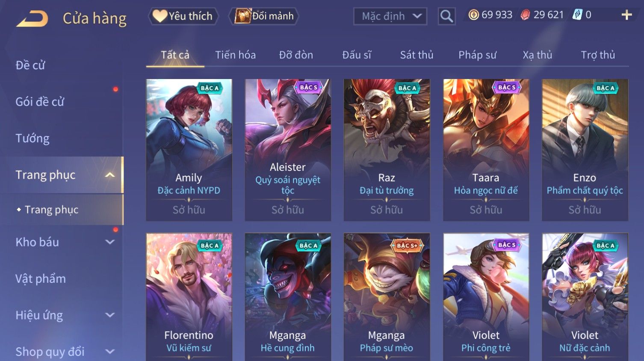Image resolution: width=644 pixels, height=361 pixels.
Task: Click the heart icon in Yêu thích
Action: 160,16
